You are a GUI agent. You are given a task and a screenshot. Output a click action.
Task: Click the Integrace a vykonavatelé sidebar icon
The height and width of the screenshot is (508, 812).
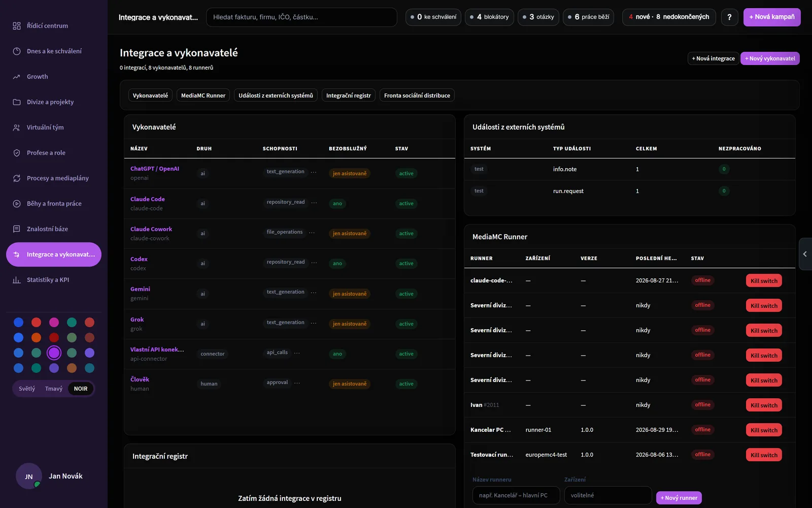pos(17,255)
